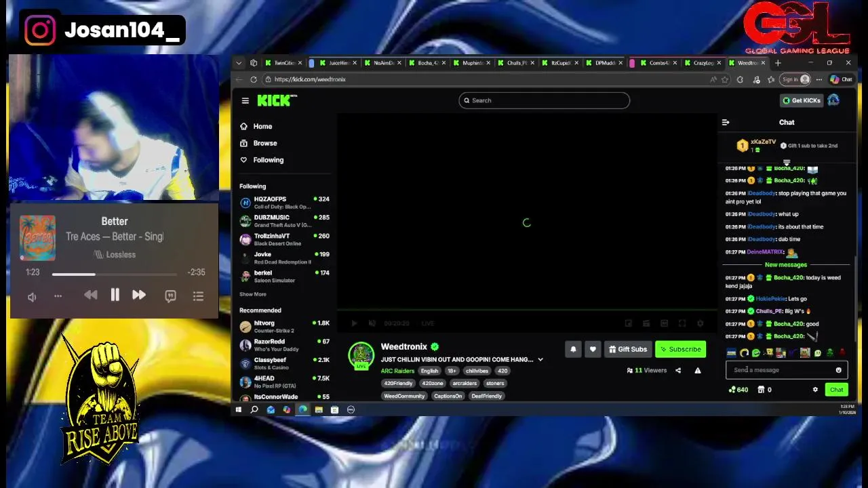
Task: Switch to the CrazyLeg browser tab
Action: point(702,63)
